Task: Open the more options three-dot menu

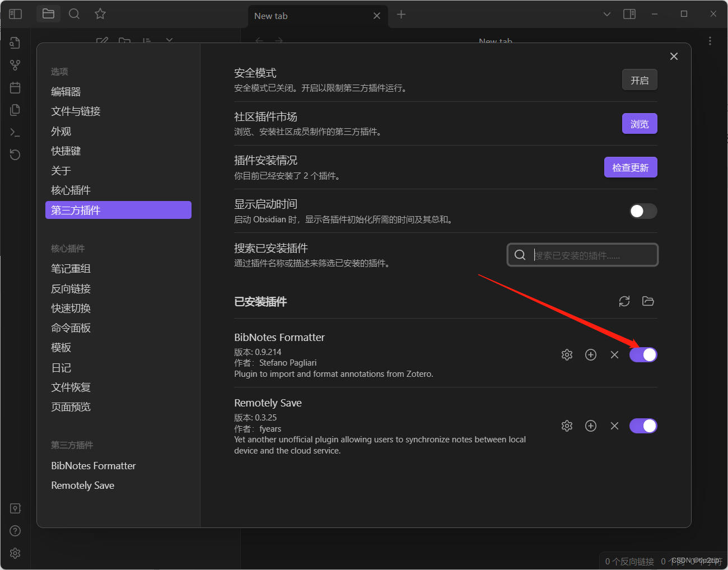Action: pos(710,41)
